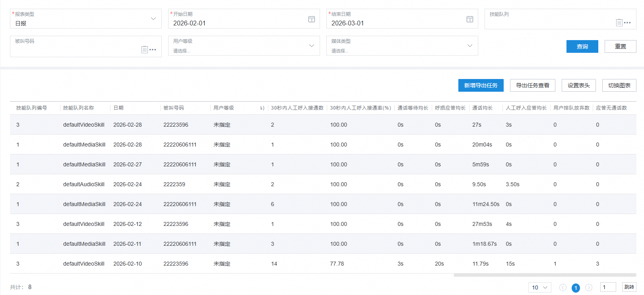Open the start date calendar icon
Image resolution: width=644 pixels, height=295 pixels.
coord(312,19)
